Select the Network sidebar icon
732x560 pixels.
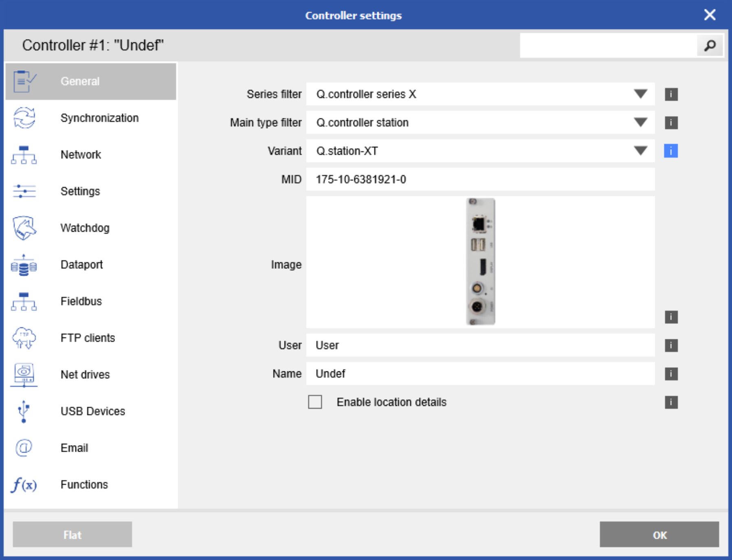(x=24, y=155)
